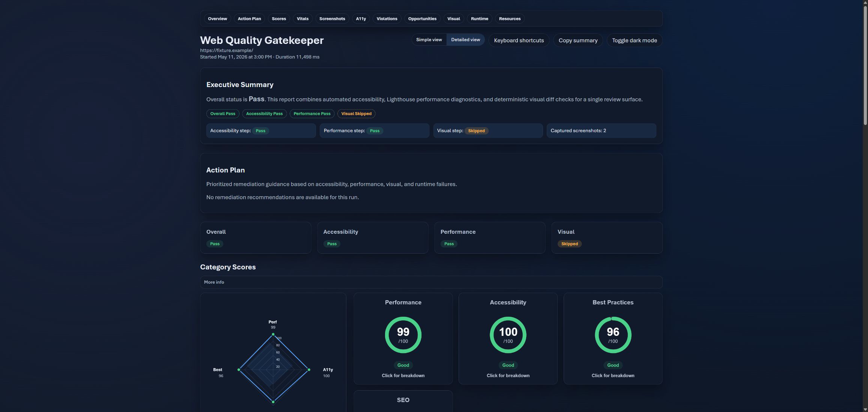
Task: Click the scrollbar down arrow
Action: pos(865,409)
